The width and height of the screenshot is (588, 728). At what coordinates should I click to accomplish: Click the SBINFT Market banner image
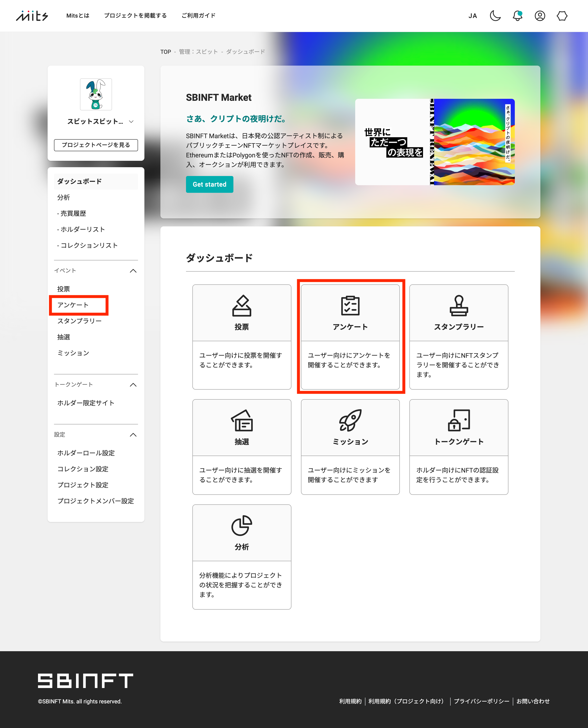pos(435,142)
